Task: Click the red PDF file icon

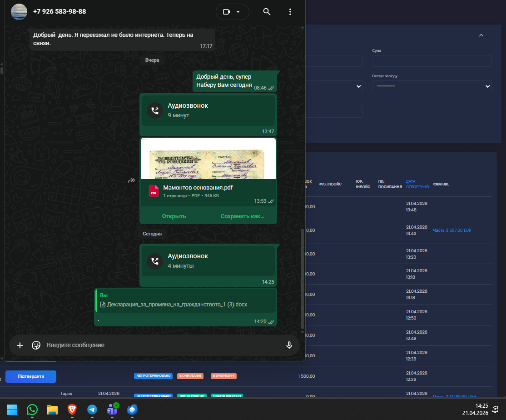Action: [x=154, y=191]
